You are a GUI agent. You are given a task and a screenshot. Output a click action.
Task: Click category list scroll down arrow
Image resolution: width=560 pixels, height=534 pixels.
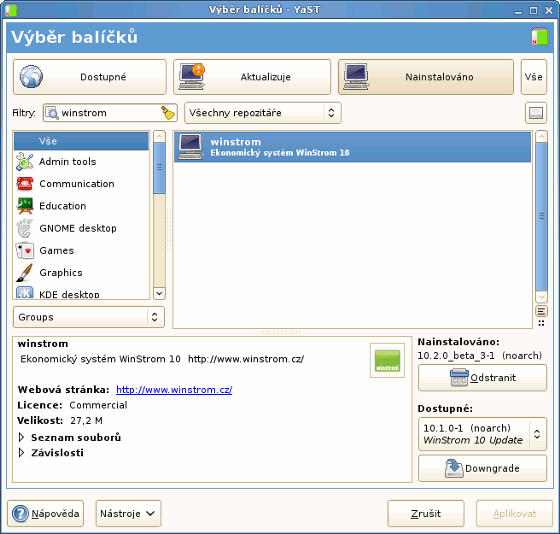pos(159,293)
